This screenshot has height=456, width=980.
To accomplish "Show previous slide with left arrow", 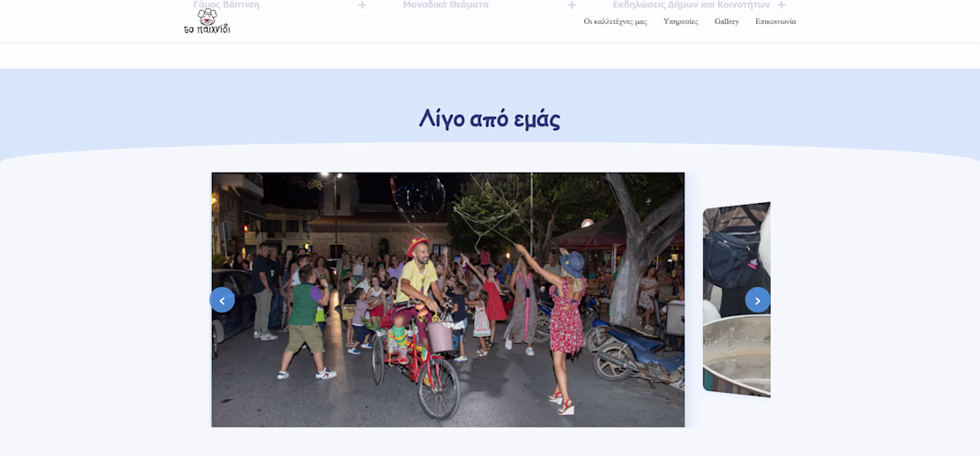I will (222, 300).
